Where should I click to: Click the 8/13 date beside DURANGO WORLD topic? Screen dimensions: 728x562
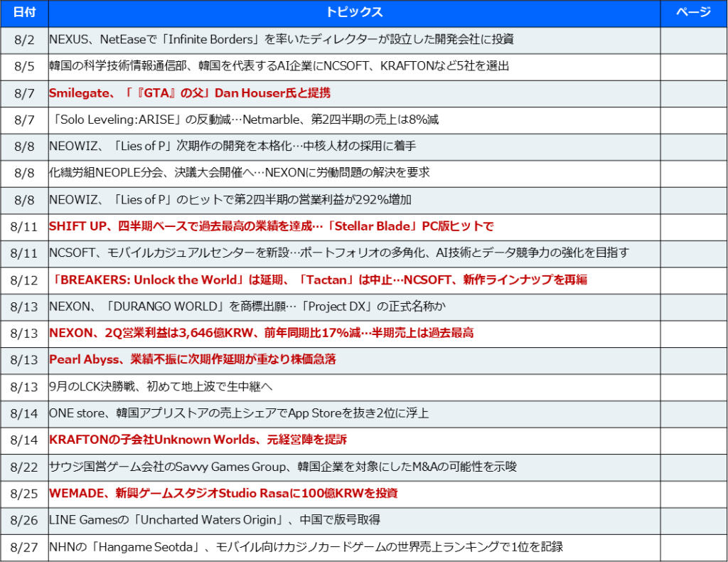24,307
